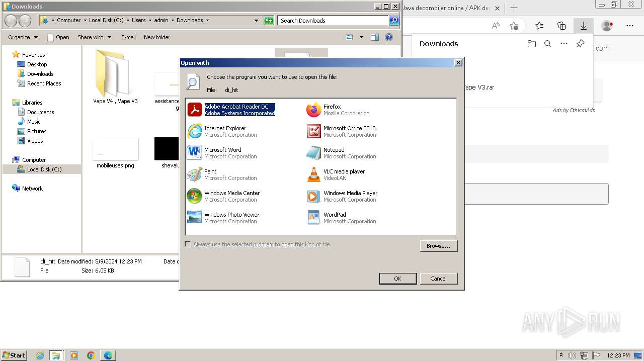The height and width of the screenshot is (362, 644).
Task: Click Explorer Back navigation arrow
Action: (x=11, y=21)
